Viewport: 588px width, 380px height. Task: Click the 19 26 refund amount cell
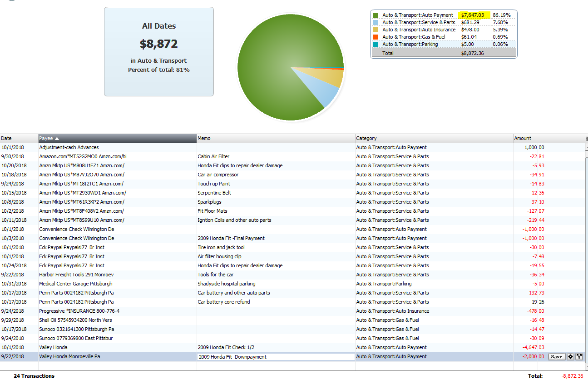529,302
